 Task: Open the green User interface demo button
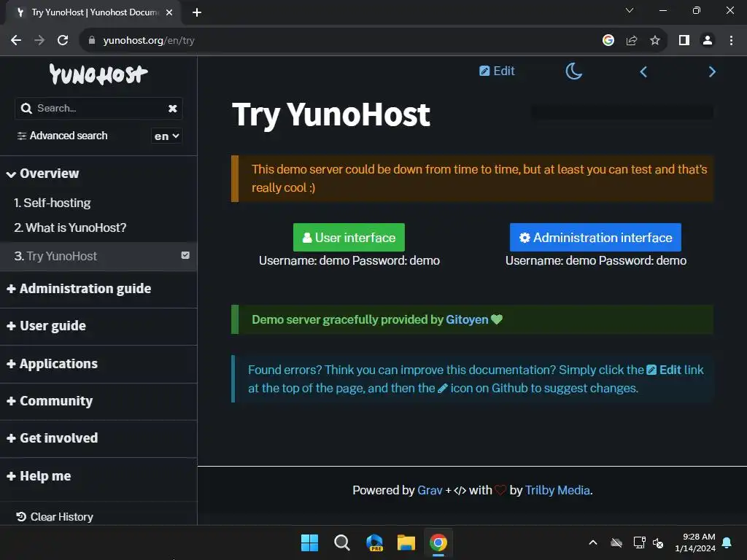tap(349, 237)
